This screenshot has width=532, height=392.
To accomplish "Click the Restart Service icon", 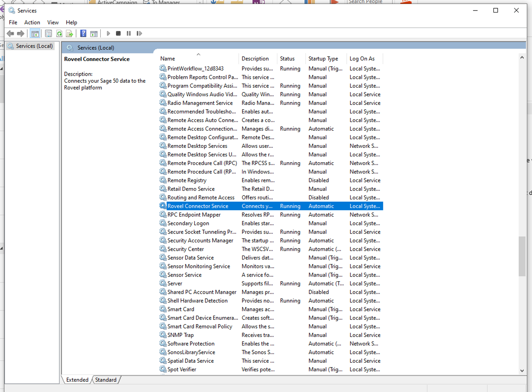I will (139, 34).
